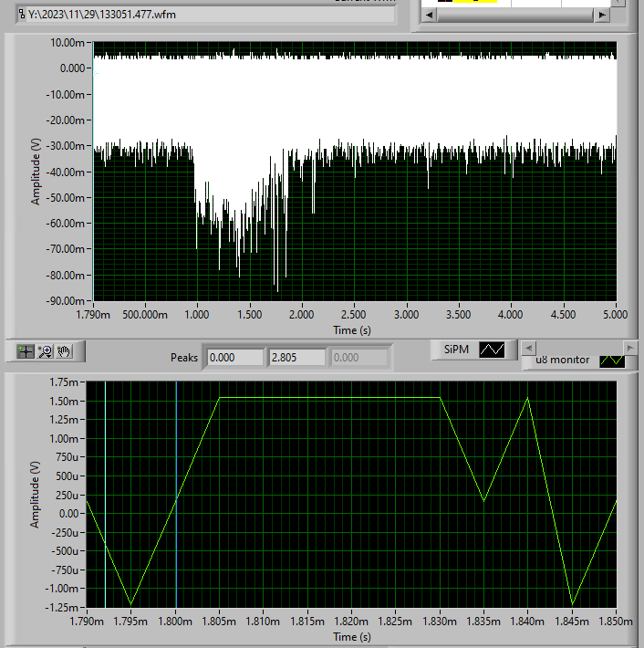Screen dimensions: 644x648
Task: Click the legend scroll right arrow above u8 monitor
Action: 629,348
